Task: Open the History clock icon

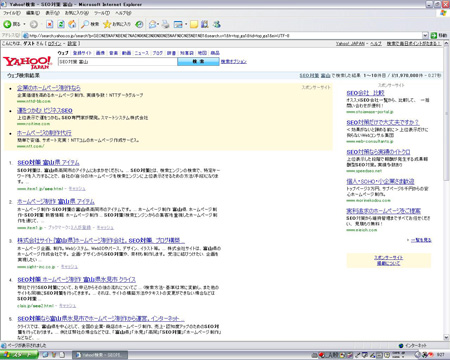Action: pyautogui.click(x=139, y=24)
